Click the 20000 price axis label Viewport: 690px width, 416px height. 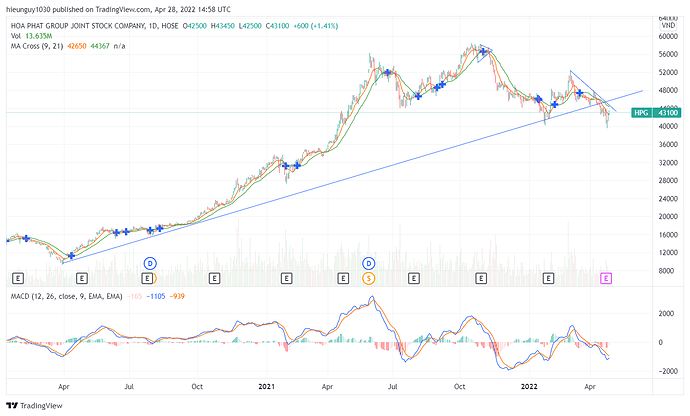pyautogui.click(x=668, y=217)
